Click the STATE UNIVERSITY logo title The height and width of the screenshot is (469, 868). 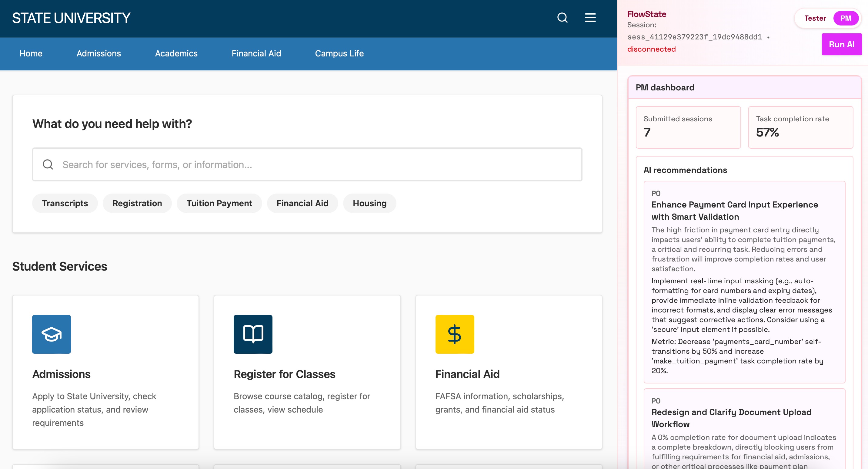pos(71,18)
